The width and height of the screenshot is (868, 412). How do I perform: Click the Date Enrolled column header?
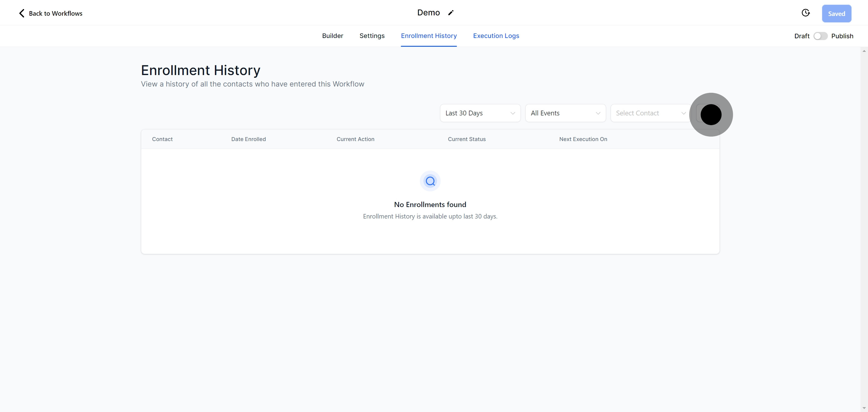248,139
